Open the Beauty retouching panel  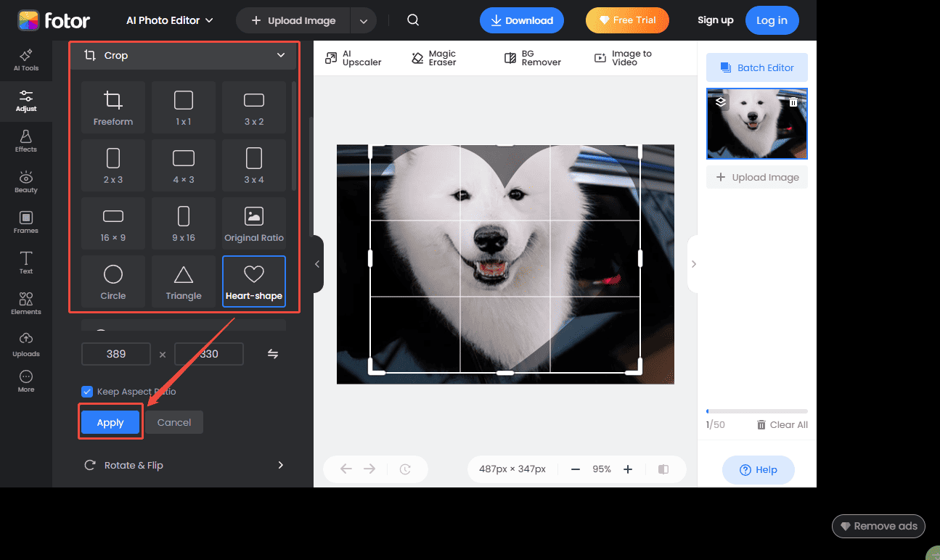(x=25, y=181)
